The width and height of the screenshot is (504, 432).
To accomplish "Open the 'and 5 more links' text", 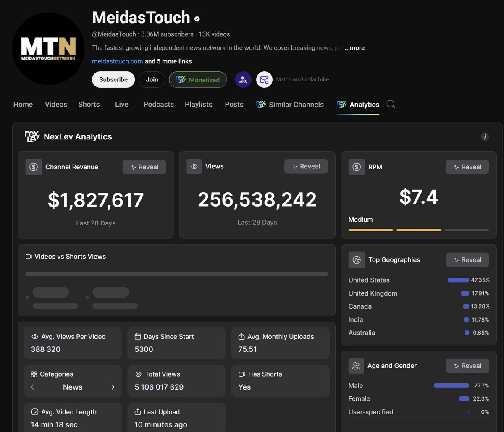I will coord(168,61).
